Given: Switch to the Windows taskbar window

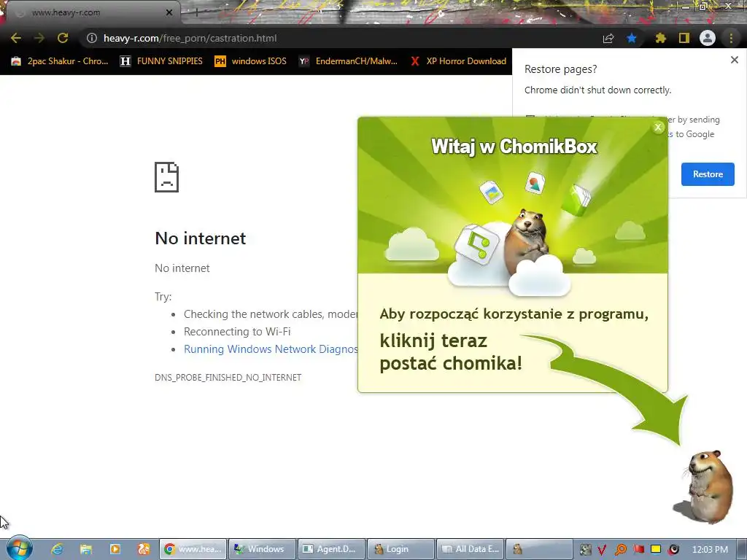Looking at the screenshot, I should [x=263, y=549].
